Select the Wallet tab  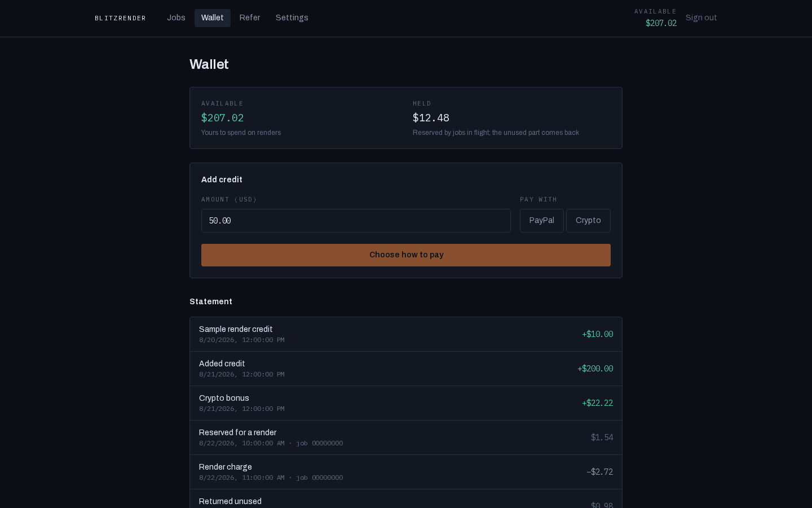coord(213,18)
